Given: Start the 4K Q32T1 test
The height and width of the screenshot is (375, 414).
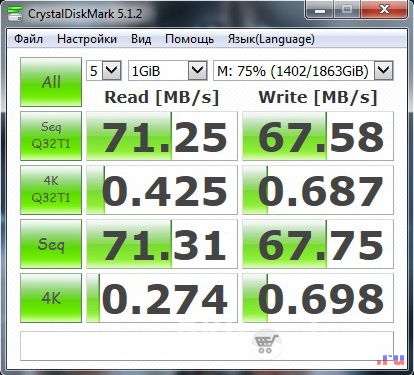Looking at the screenshot, I should [x=51, y=190].
